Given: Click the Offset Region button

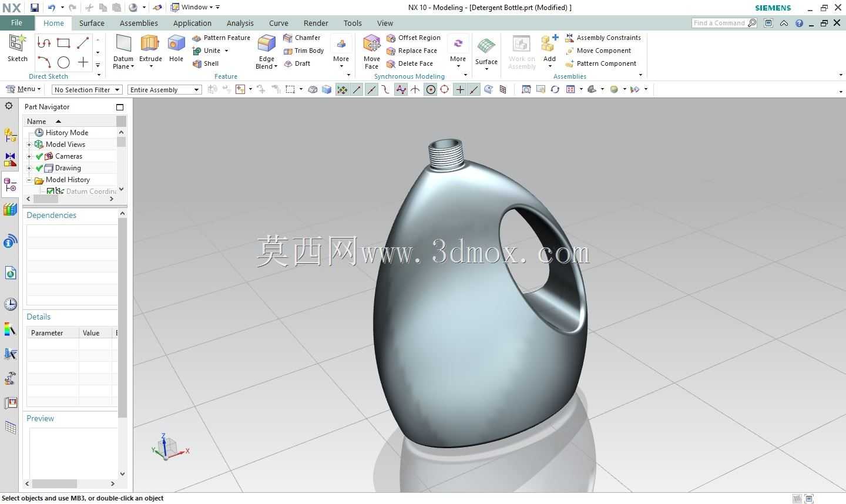Looking at the screenshot, I should click(x=414, y=38).
